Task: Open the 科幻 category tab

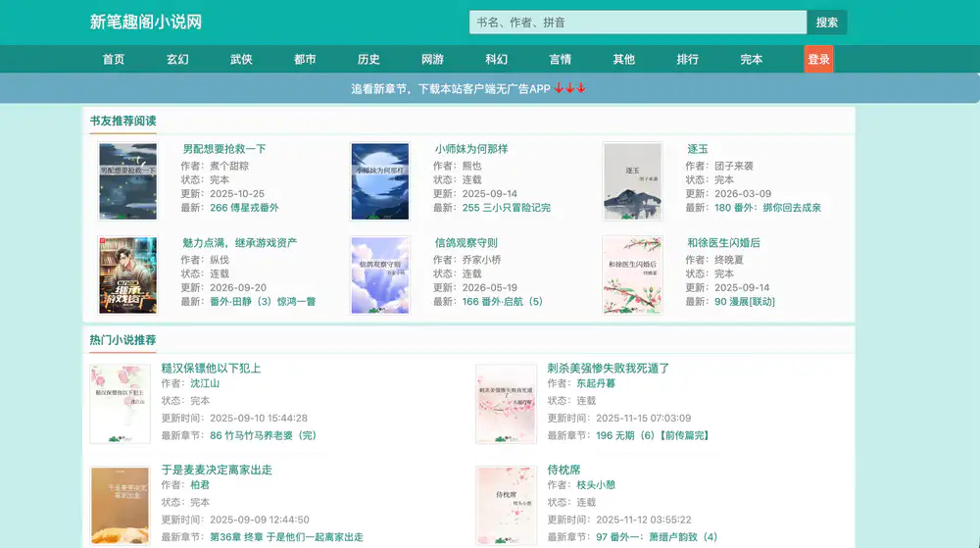Action: 496,60
